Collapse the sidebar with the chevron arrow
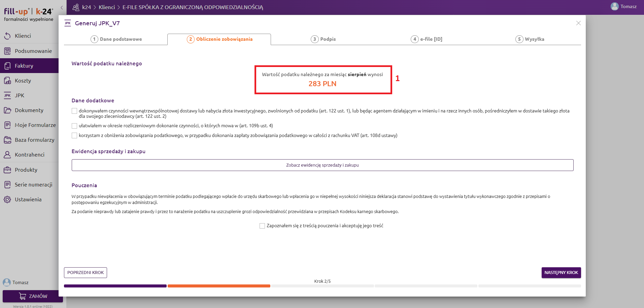The image size is (644, 308). [x=62, y=7]
